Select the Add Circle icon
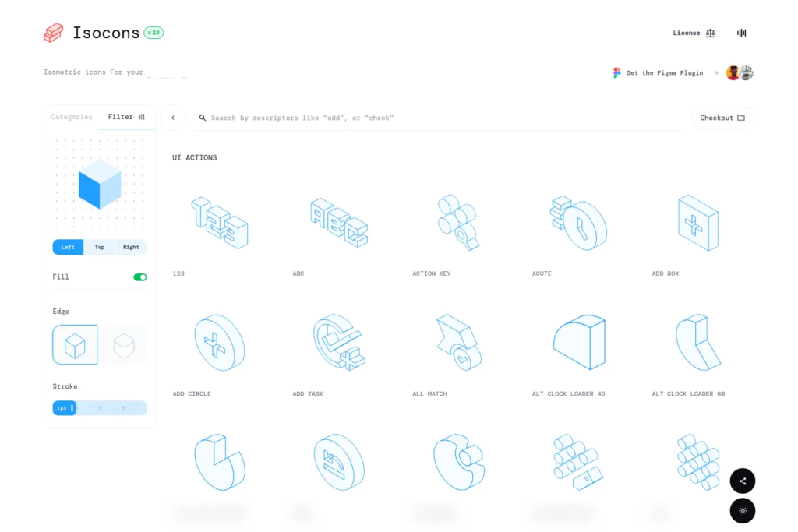 [x=220, y=343]
